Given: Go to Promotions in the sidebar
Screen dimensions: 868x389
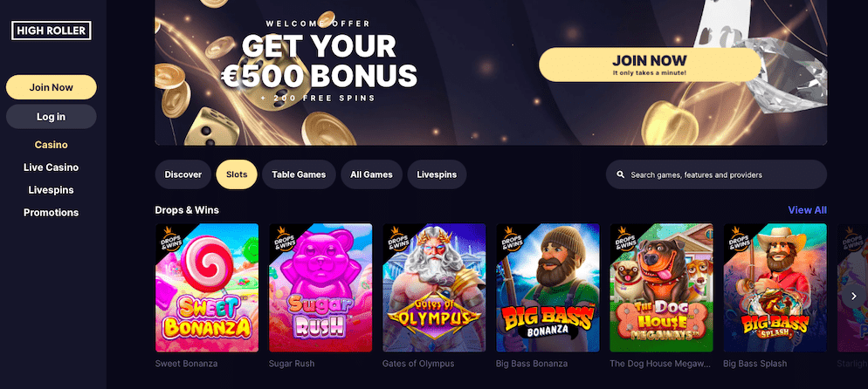Looking at the screenshot, I should 51,213.
